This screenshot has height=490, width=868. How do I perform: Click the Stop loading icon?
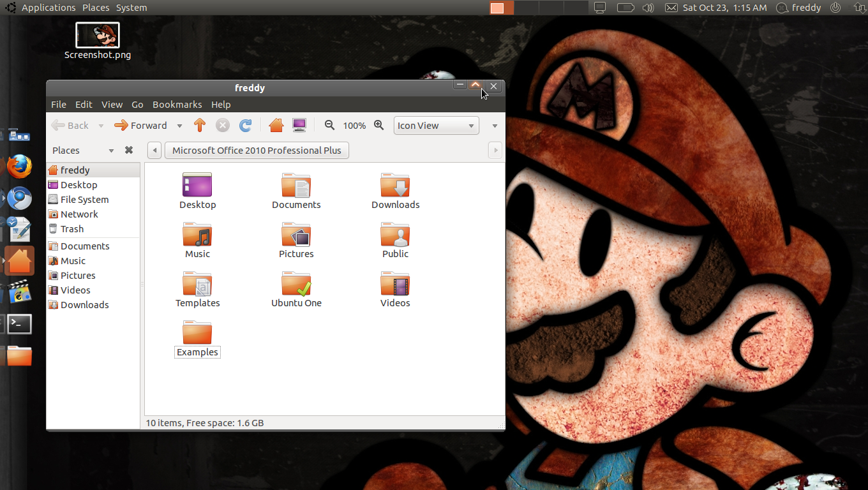pos(222,126)
